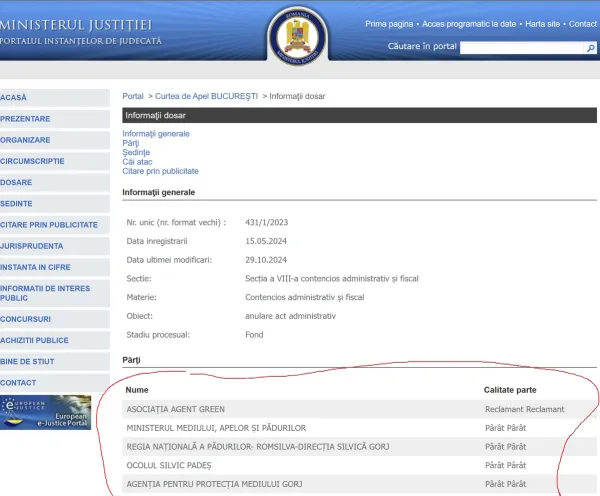
Task: Click the Portal breadcrumb link
Action: [x=133, y=96]
